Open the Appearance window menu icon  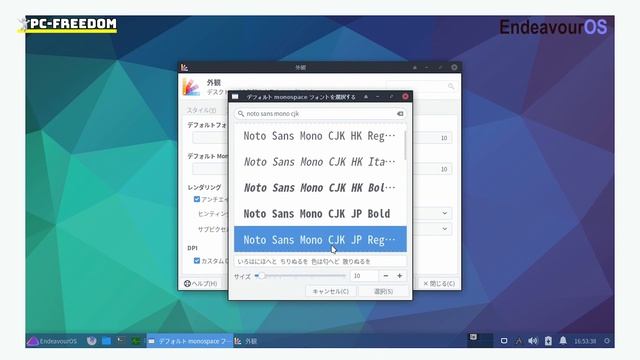click(184, 67)
